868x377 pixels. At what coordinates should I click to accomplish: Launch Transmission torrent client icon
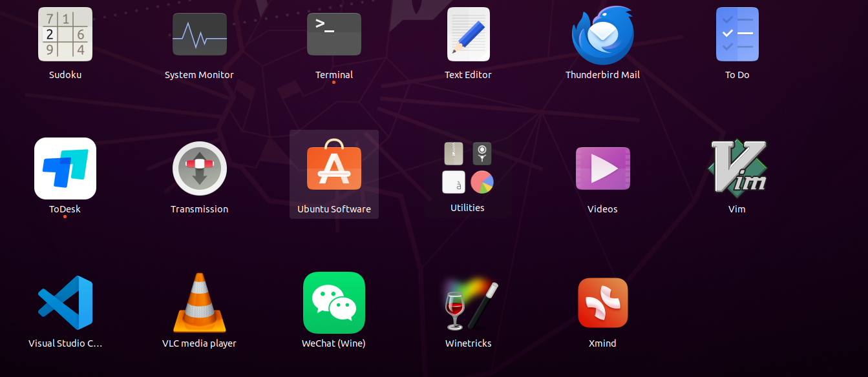(200, 168)
